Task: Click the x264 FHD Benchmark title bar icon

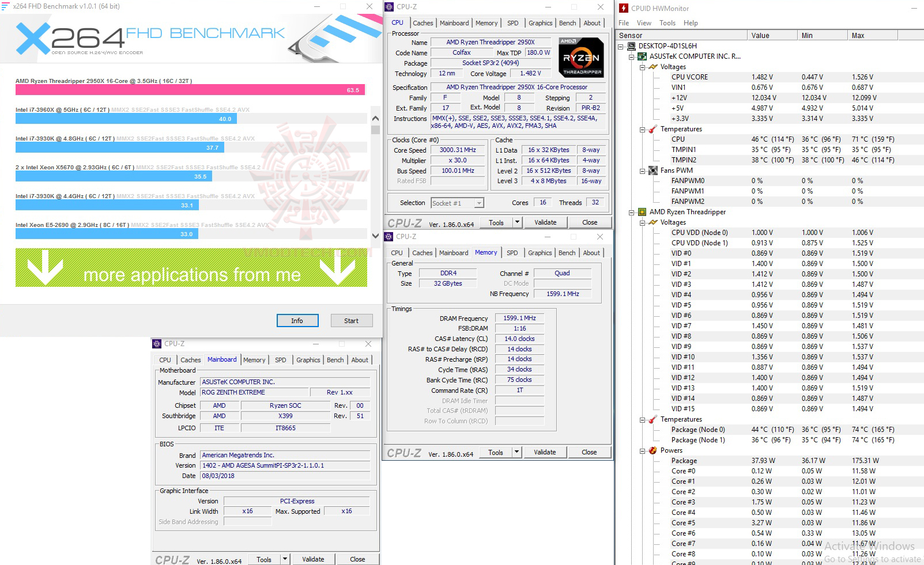Action: (6, 6)
